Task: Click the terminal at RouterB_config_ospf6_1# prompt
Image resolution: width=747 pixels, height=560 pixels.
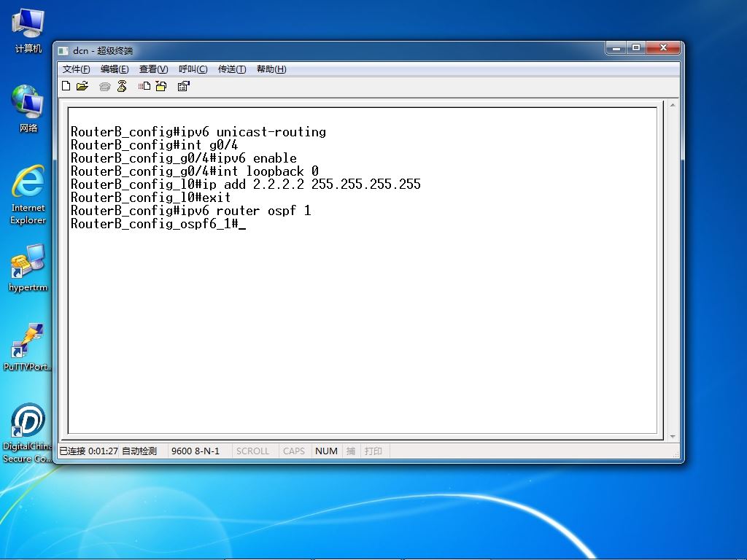Action: [158, 224]
